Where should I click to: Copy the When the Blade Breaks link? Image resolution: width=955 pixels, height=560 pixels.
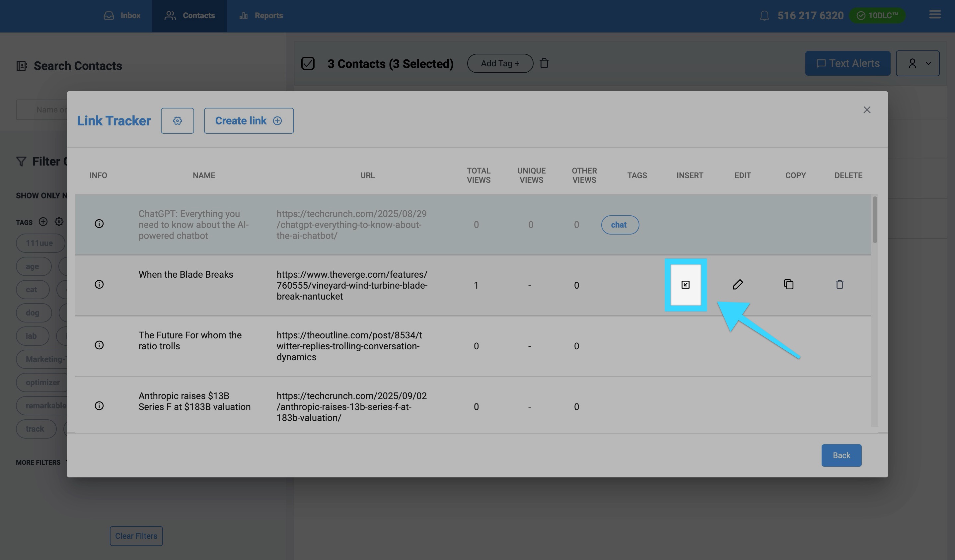tap(789, 284)
